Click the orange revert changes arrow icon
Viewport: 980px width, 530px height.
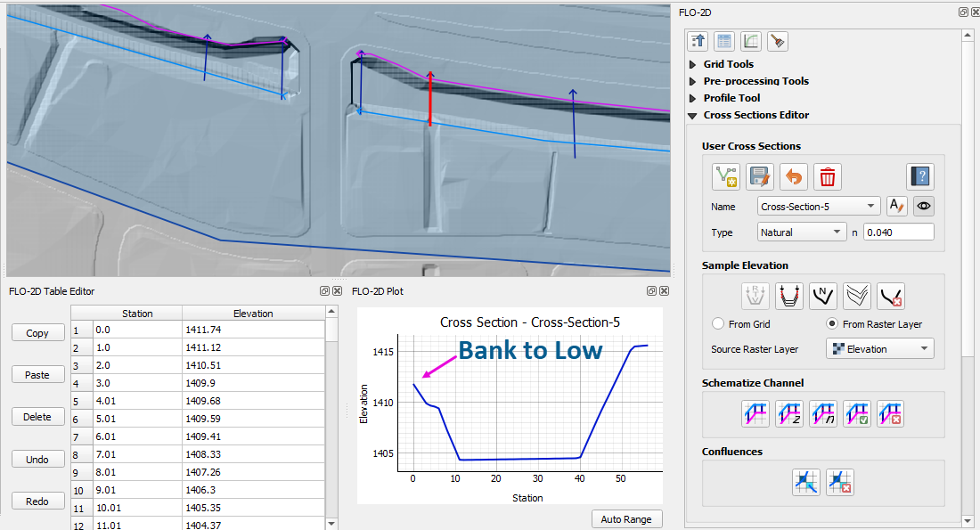(794, 176)
